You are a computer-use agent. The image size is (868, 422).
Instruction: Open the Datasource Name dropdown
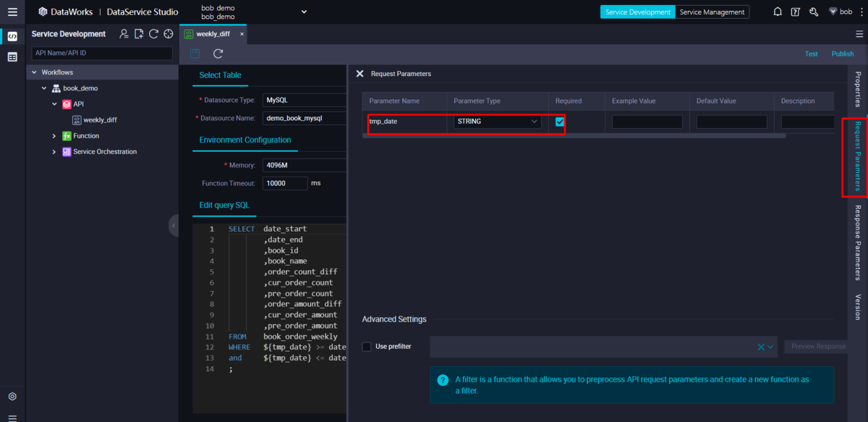tap(305, 118)
